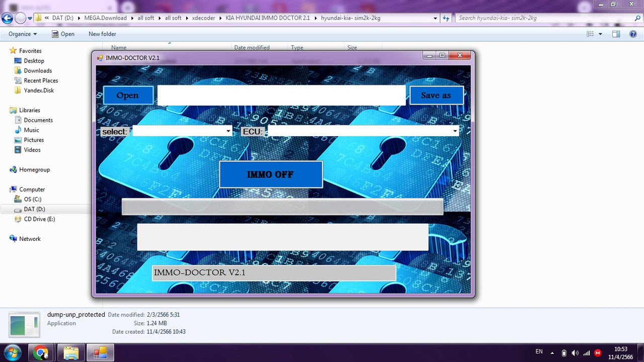Open Chrome from the taskbar
Image resolution: width=644 pixels, height=362 pixels.
pyautogui.click(x=41, y=352)
